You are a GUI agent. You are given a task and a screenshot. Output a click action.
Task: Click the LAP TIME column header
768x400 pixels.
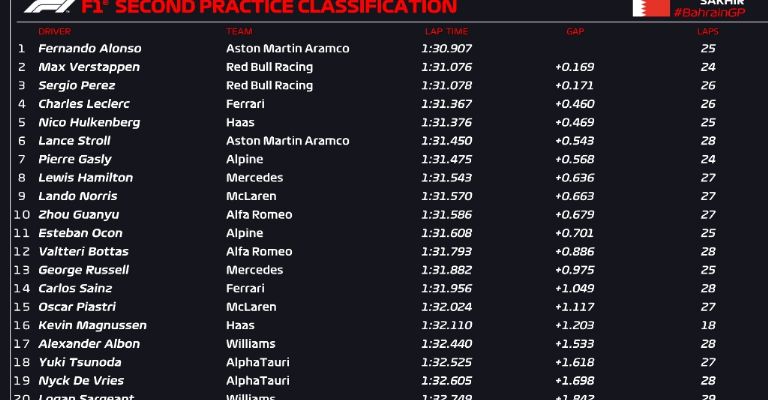(446, 32)
